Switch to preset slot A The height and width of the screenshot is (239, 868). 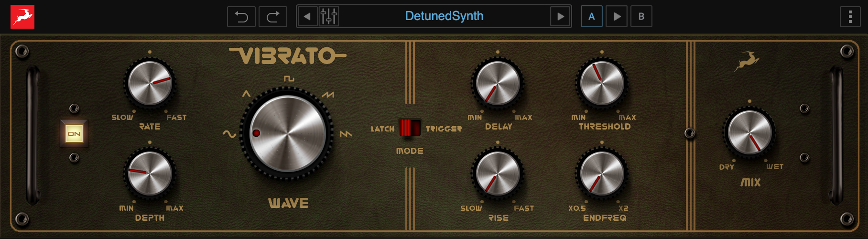click(591, 17)
